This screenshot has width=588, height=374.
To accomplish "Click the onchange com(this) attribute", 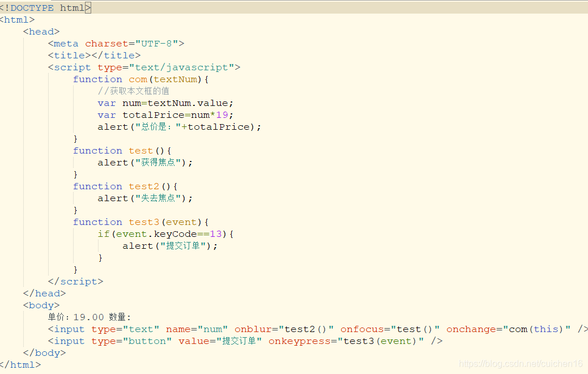I will (x=509, y=329).
